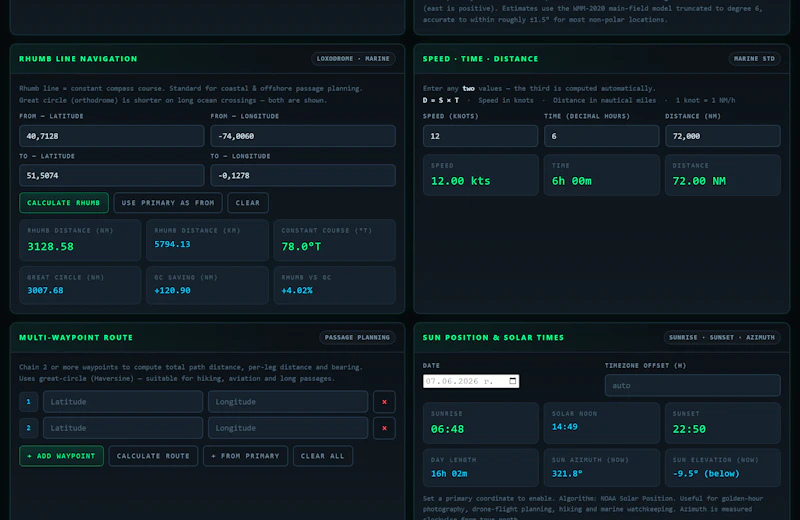
Task: Click Clear All waypoints button
Action: pos(323,456)
